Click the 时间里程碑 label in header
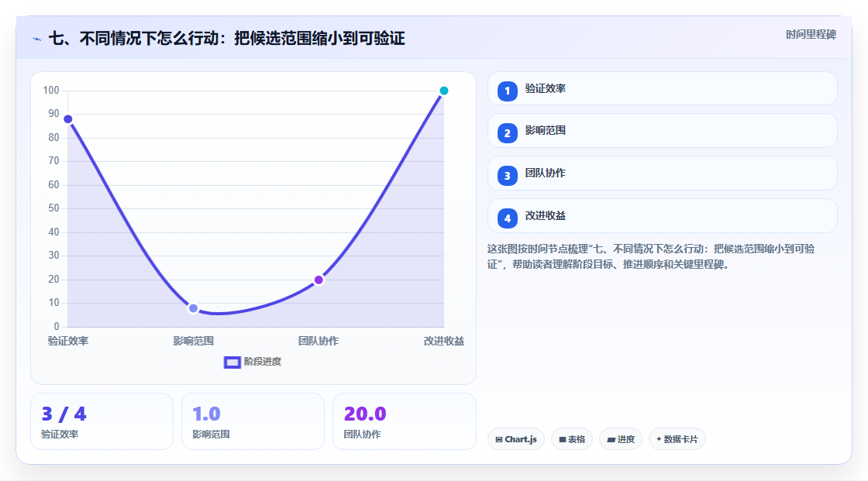Image resolution: width=868 pixels, height=481 pixels. tap(811, 35)
